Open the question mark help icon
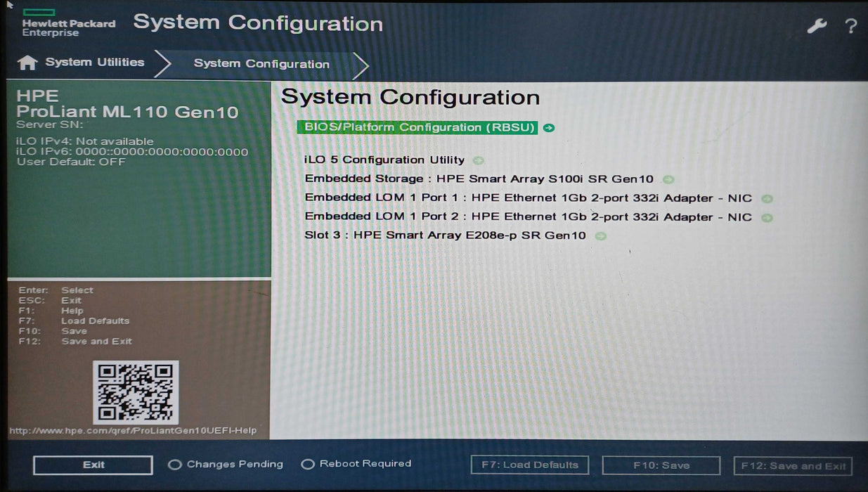 pyautogui.click(x=850, y=27)
